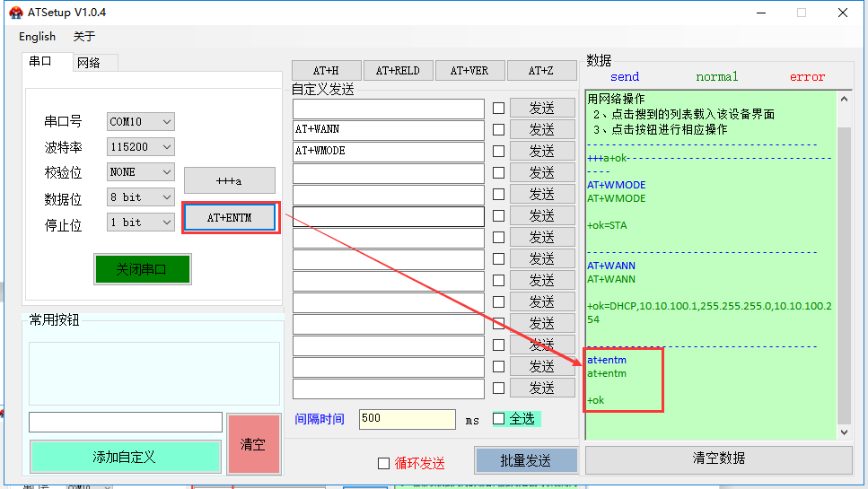
Task: Enable the 全选 select-all checkbox
Action: click(x=499, y=419)
